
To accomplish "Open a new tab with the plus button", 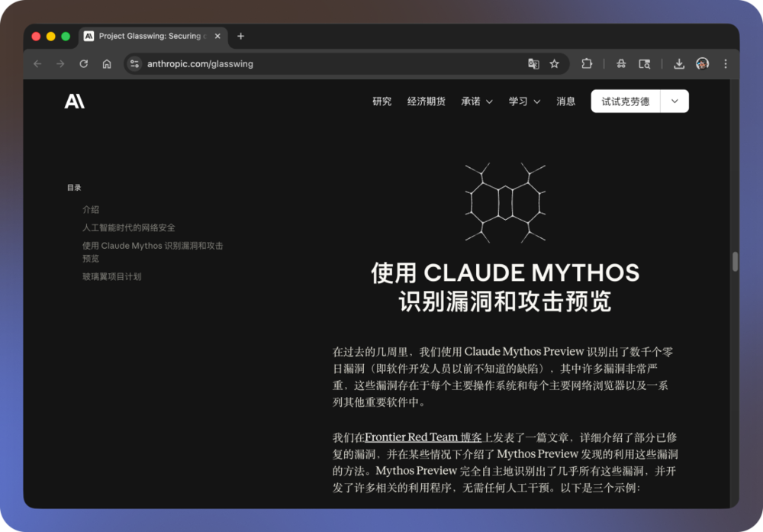I will pos(241,36).
